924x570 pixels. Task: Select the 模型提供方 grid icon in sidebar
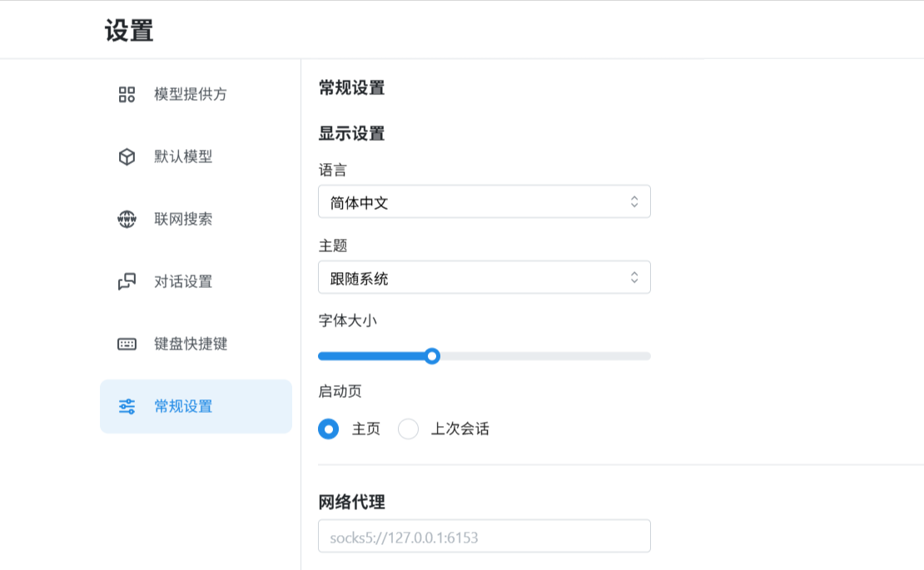pos(127,95)
